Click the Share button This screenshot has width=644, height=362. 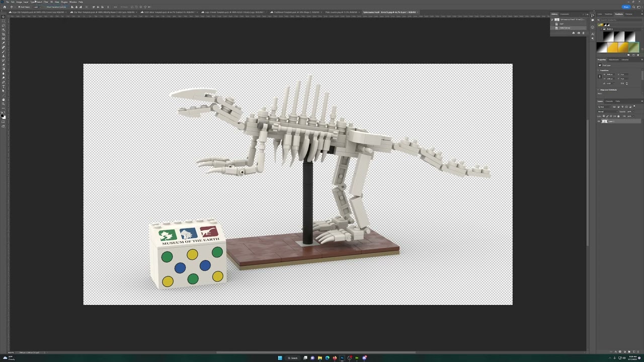coord(626,7)
